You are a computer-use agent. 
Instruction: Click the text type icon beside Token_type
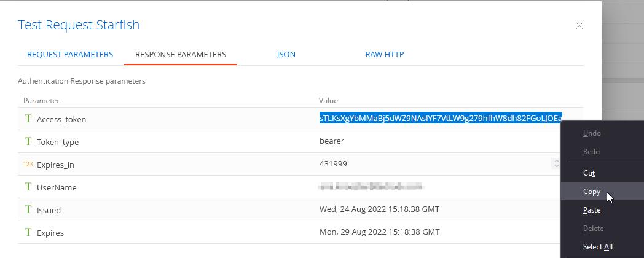[x=28, y=141]
